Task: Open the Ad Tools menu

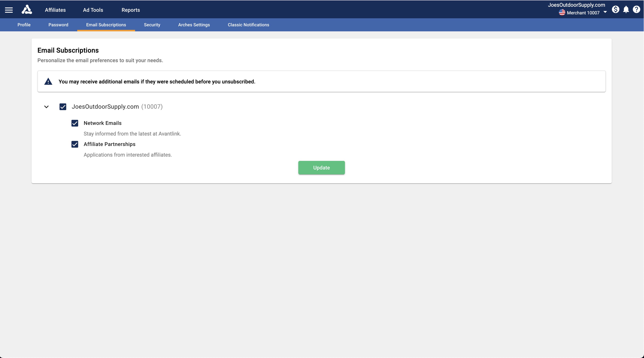Action: tap(93, 10)
